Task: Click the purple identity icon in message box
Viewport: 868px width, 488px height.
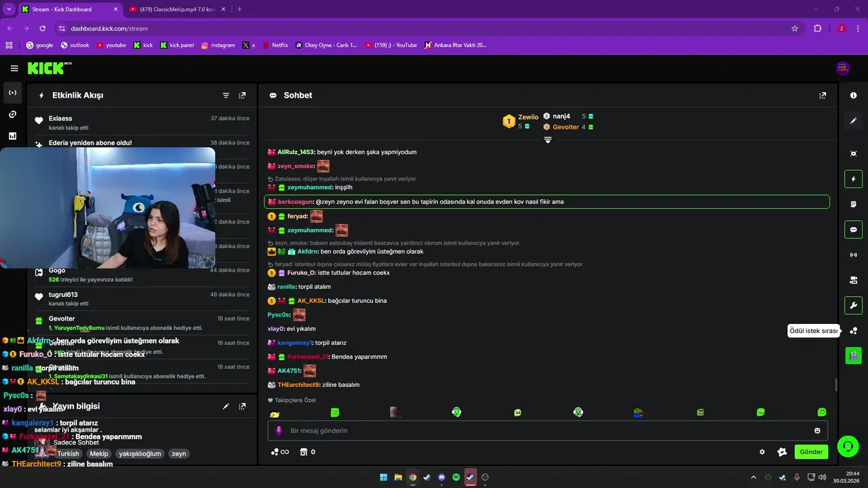Action: (x=279, y=430)
